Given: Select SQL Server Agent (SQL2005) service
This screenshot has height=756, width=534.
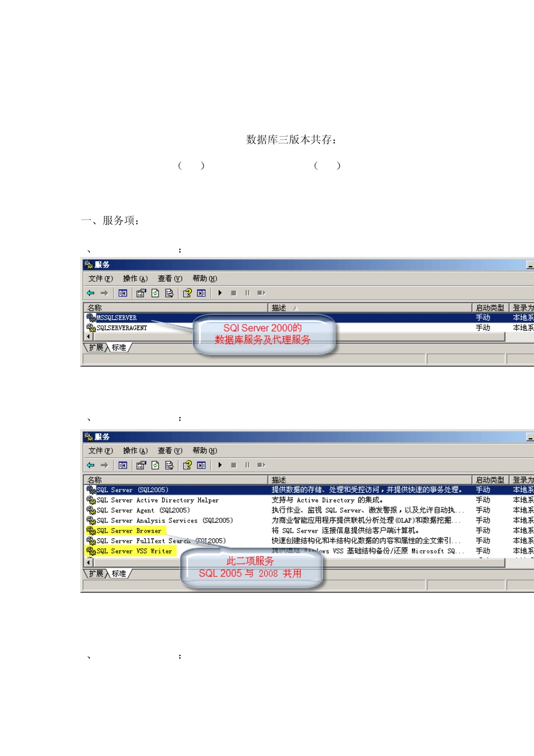Looking at the screenshot, I should point(309,510).
